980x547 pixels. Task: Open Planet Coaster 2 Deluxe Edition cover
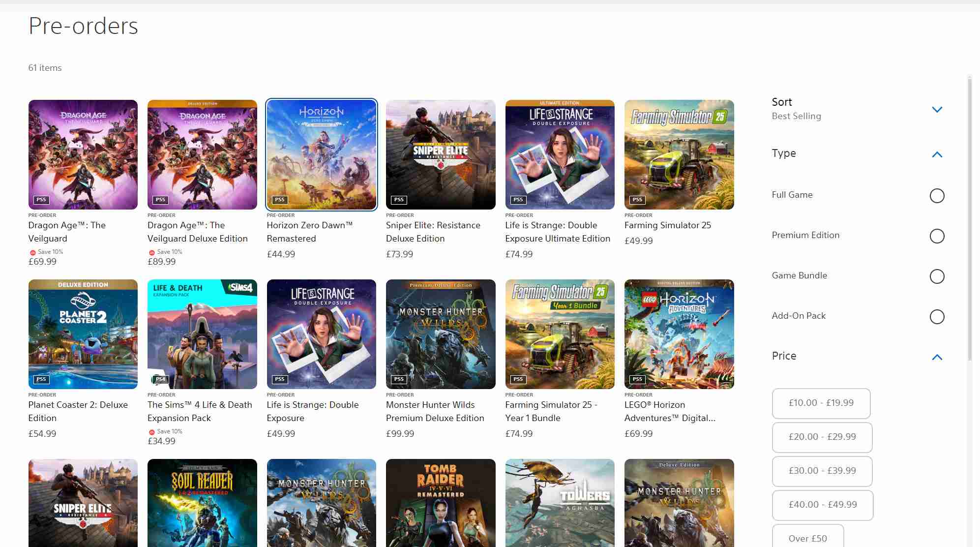pyautogui.click(x=83, y=334)
